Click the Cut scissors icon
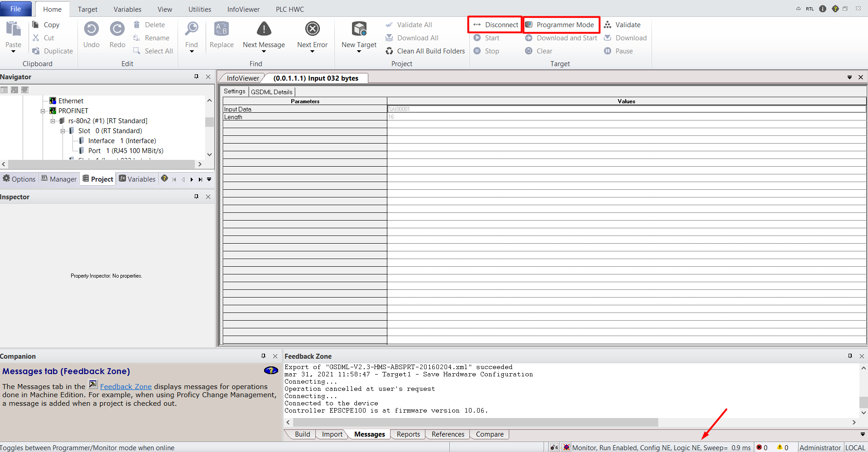 36,38
